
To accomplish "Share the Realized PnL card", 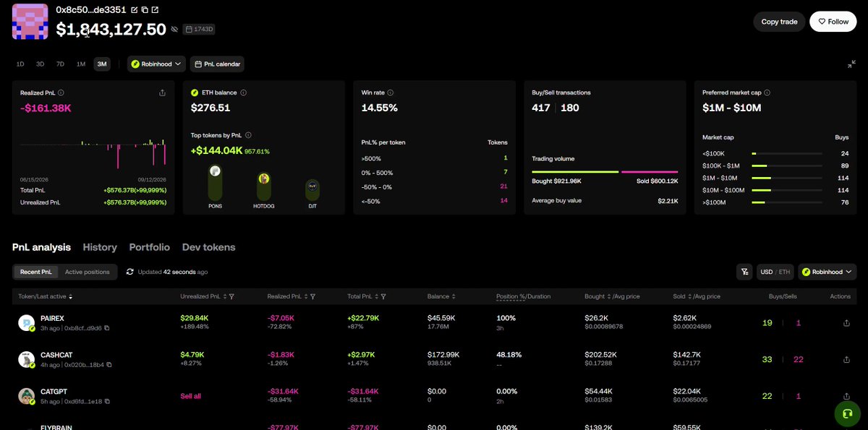I will point(162,93).
